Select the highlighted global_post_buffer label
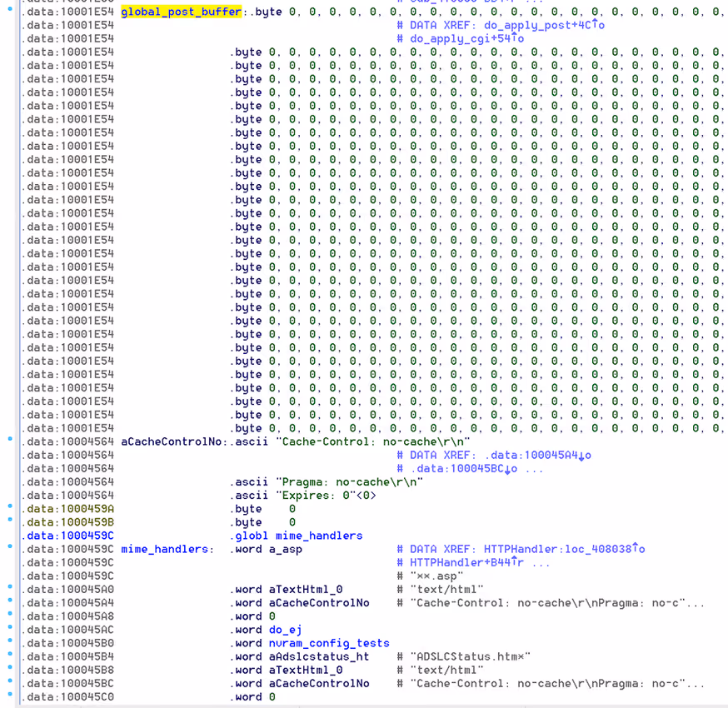Viewport: 728px width, 708px height. click(x=181, y=12)
